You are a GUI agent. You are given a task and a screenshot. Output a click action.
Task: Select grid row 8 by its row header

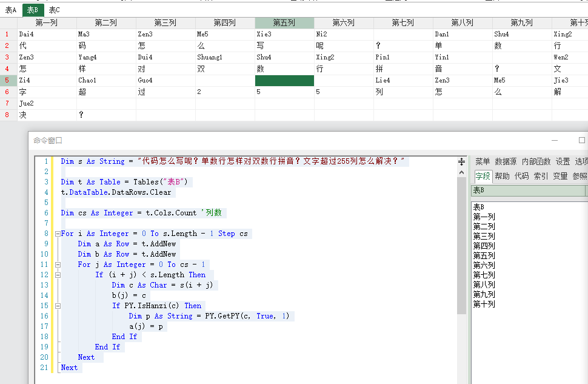8,115
